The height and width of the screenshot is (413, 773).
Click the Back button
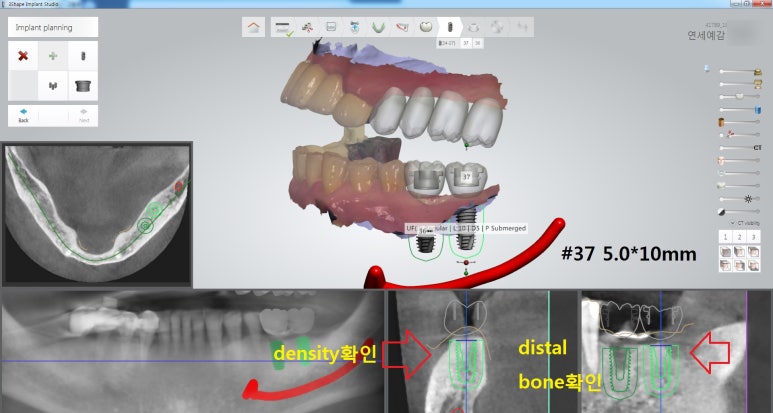click(x=23, y=115)
